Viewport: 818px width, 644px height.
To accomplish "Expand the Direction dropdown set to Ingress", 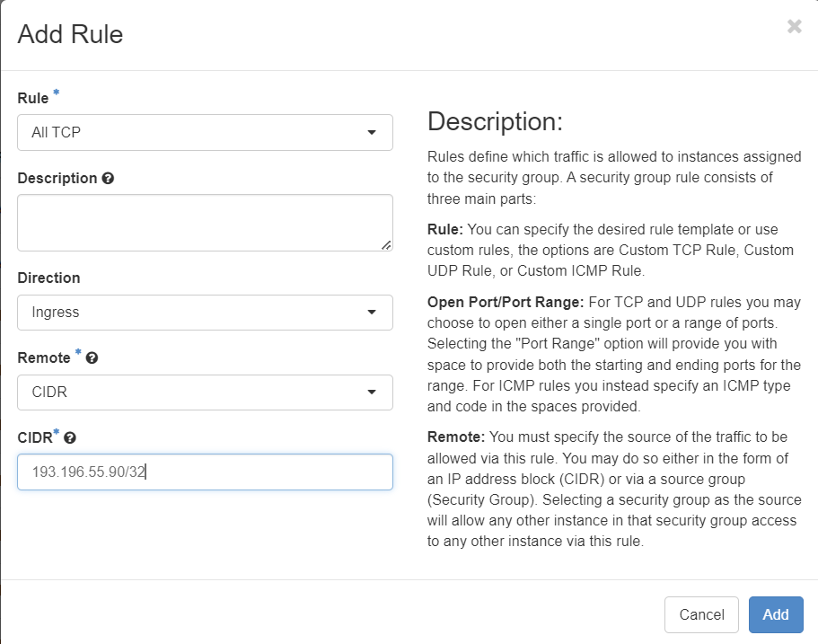I will point(205,313).
